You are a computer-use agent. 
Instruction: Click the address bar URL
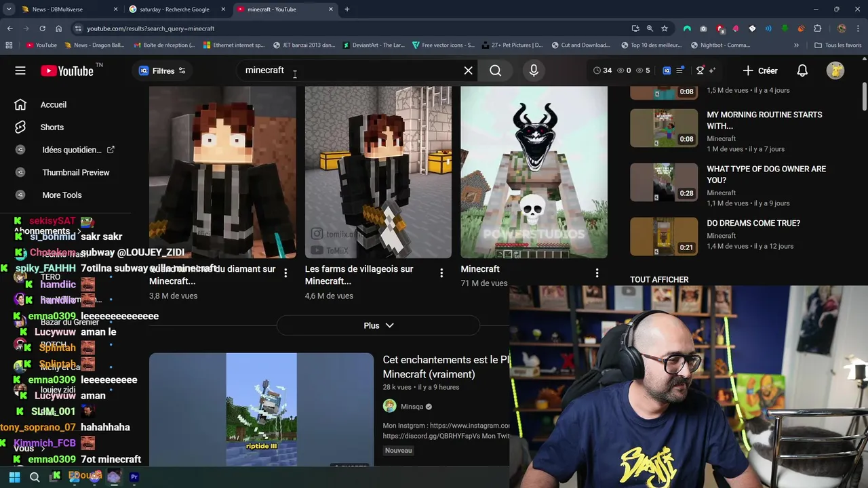coord(151,28)
